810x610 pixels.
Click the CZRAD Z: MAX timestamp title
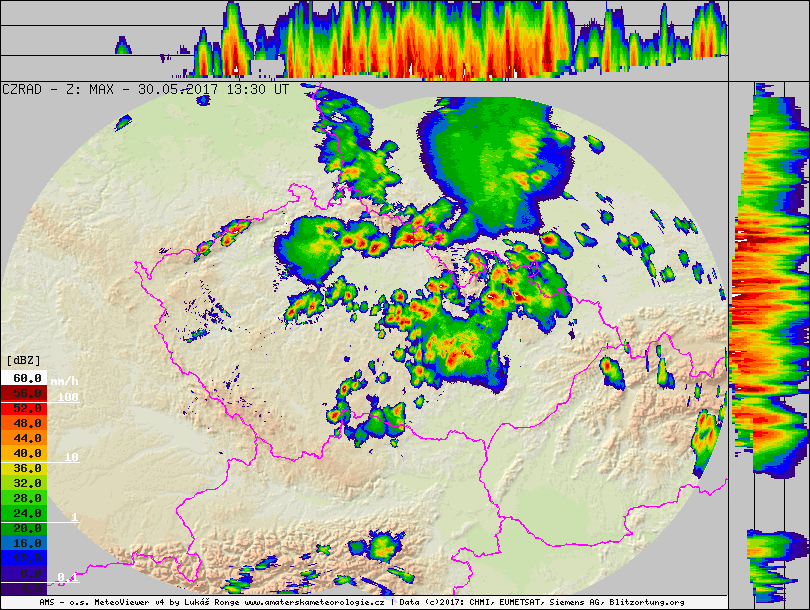(x=146, y=89)
